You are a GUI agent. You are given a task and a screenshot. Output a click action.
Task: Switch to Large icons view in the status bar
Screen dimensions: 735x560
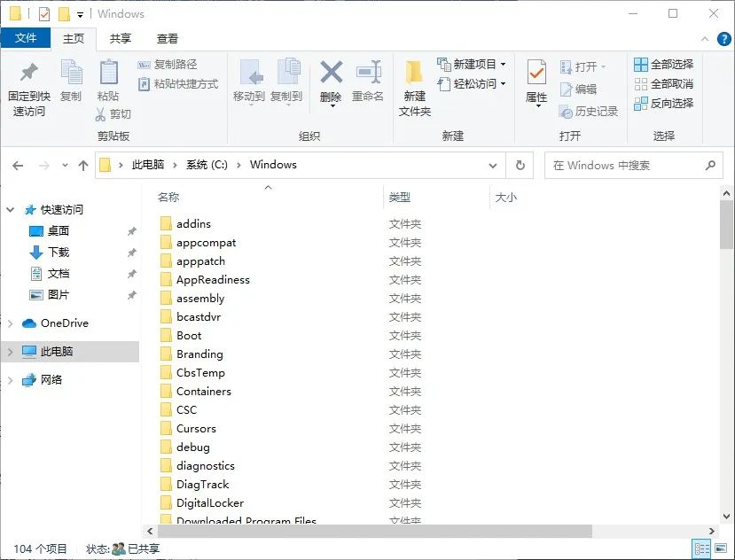pyautogui.click(x=721, y=548)
